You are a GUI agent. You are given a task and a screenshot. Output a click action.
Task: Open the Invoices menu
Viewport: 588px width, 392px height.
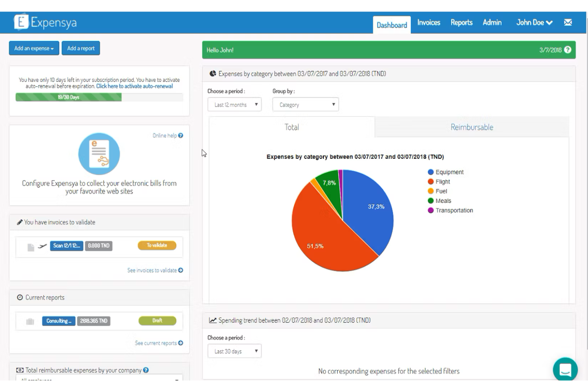coord(429,23)
